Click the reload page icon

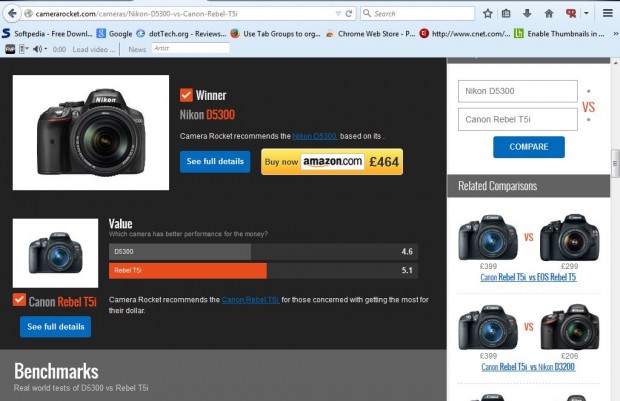click(348, 14)
